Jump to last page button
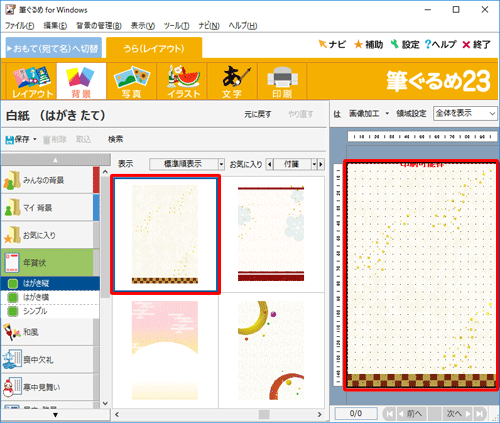 tap(479, 414)
